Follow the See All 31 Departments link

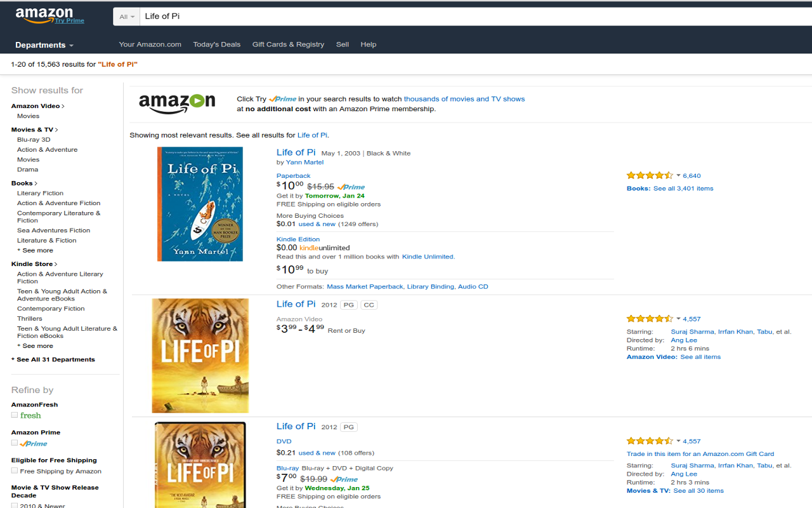tap(55, 359)
